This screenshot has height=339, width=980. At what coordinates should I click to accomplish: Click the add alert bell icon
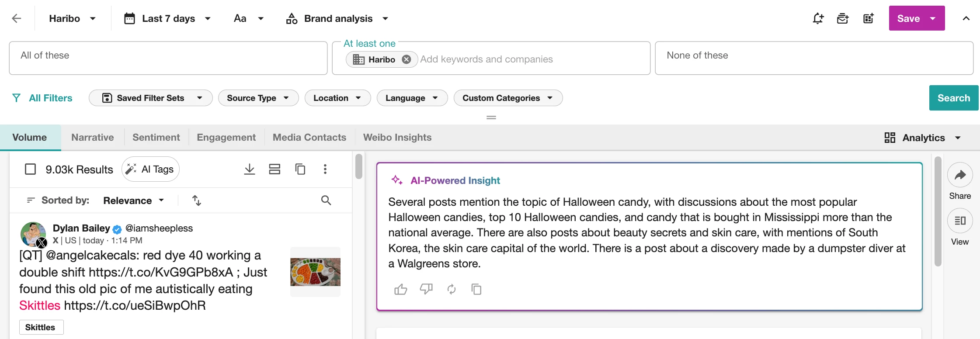point(818,18)
